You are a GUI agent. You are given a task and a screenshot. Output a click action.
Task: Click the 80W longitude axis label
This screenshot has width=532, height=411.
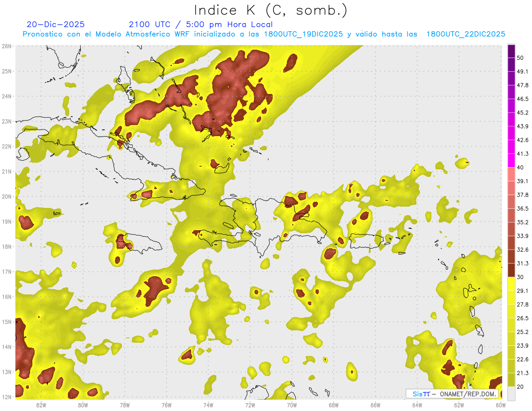(x=83, y=405)
